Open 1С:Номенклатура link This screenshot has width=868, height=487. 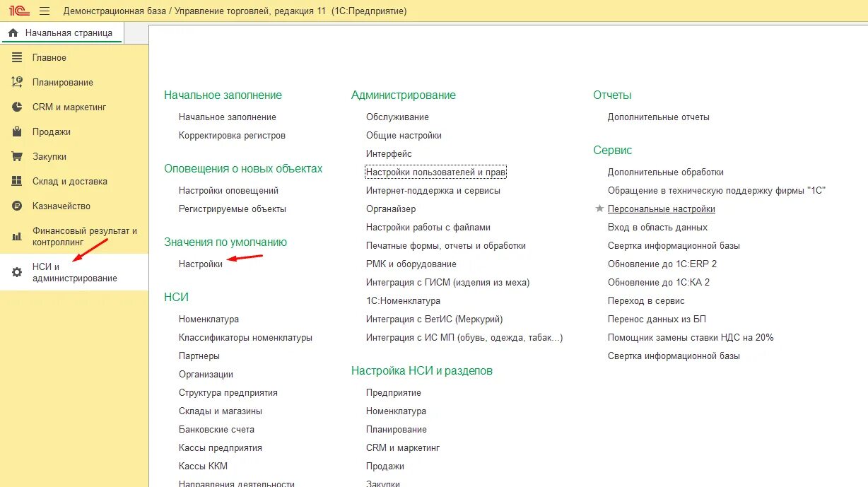(403, 300)
